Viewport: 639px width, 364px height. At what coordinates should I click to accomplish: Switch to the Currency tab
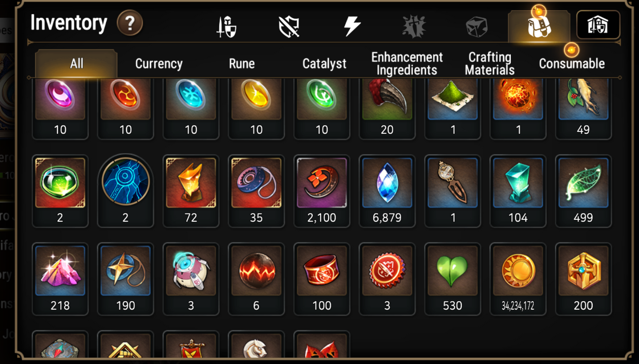(159, 64)
